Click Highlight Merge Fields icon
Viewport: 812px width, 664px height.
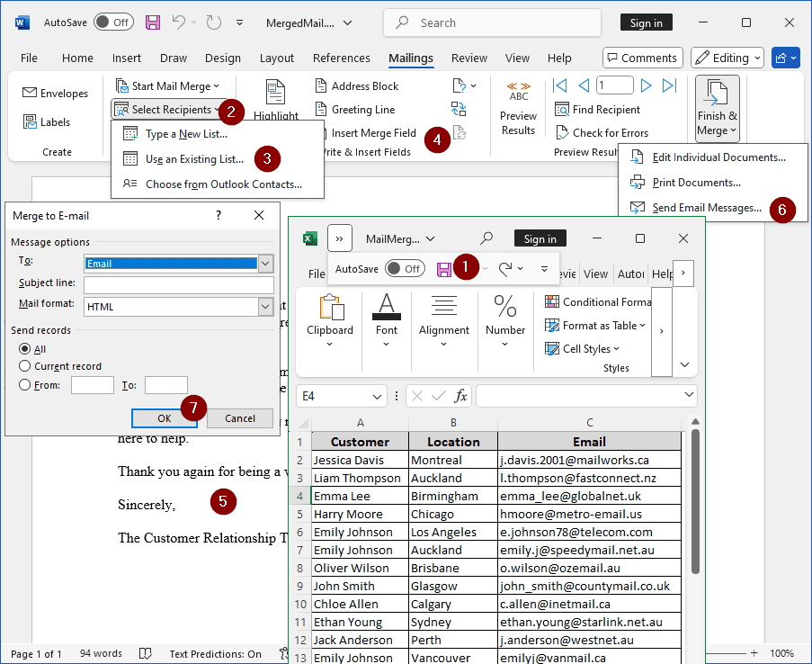275,93
